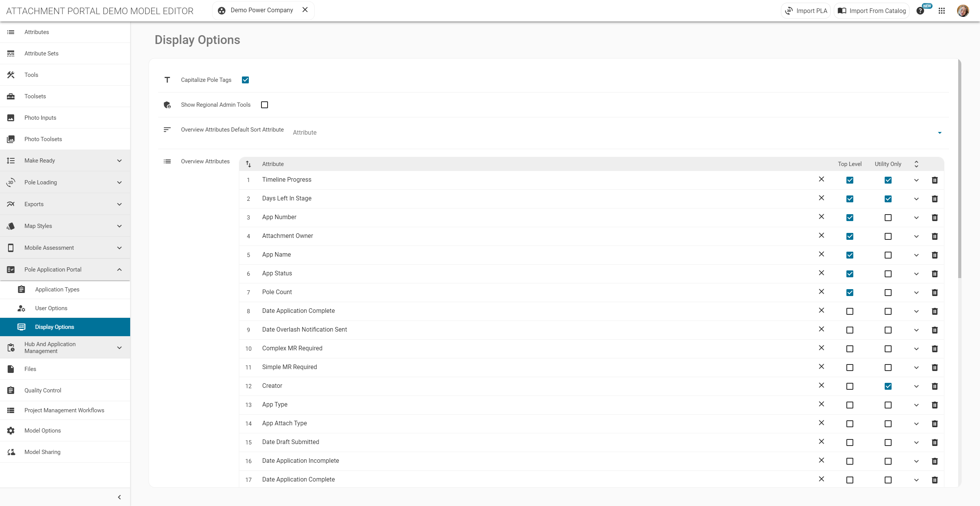
Task: Click the help question mark icon
Action: [x=920, y=11]
